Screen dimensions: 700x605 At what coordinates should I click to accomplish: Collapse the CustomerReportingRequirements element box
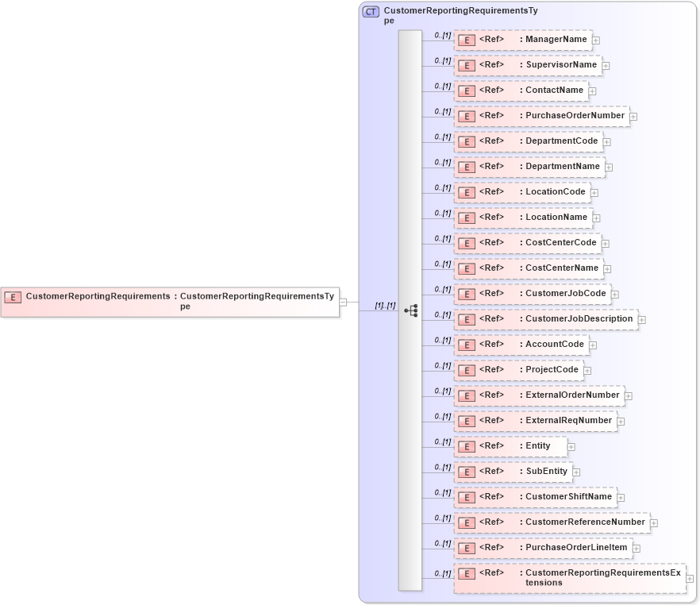343,301
